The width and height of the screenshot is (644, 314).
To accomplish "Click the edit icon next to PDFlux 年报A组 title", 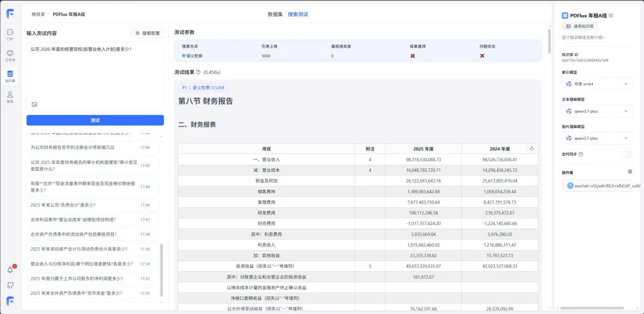I will coord(611,15).
